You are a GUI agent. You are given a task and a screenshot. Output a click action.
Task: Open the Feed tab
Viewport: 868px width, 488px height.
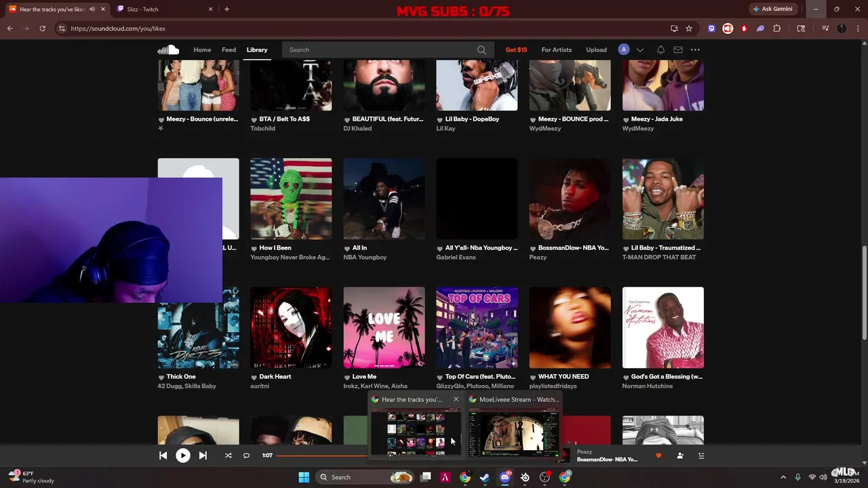click(229, 49)
